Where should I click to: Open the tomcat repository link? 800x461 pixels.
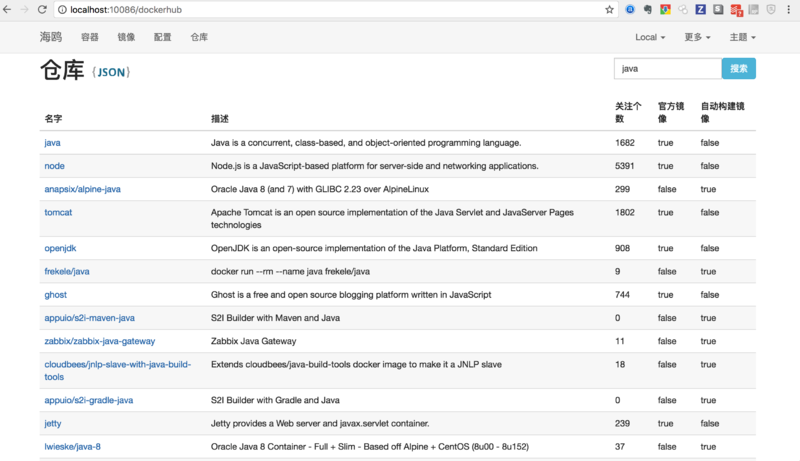click(x=58, y=212)
